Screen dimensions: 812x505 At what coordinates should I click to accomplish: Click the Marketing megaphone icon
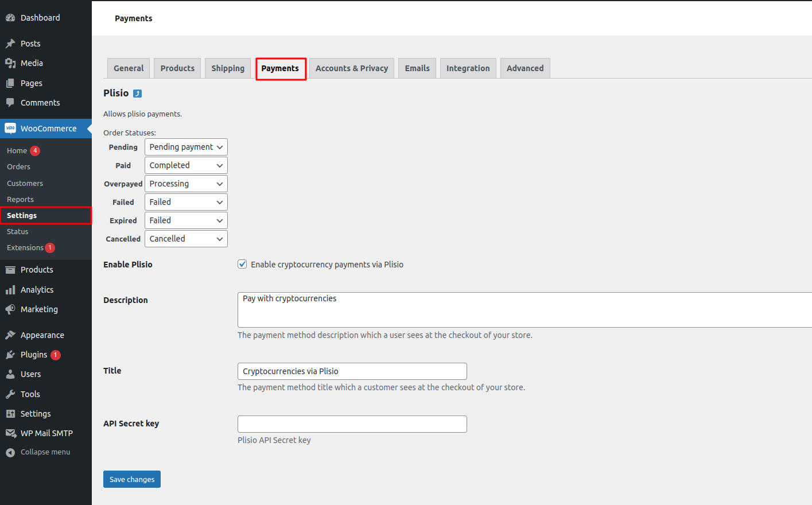(x=10, y=309)
